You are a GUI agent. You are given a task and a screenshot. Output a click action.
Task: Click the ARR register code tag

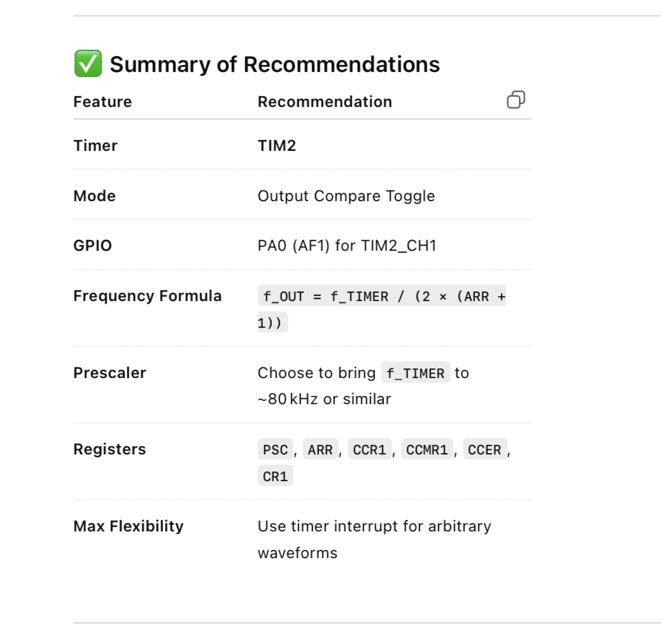320,450
